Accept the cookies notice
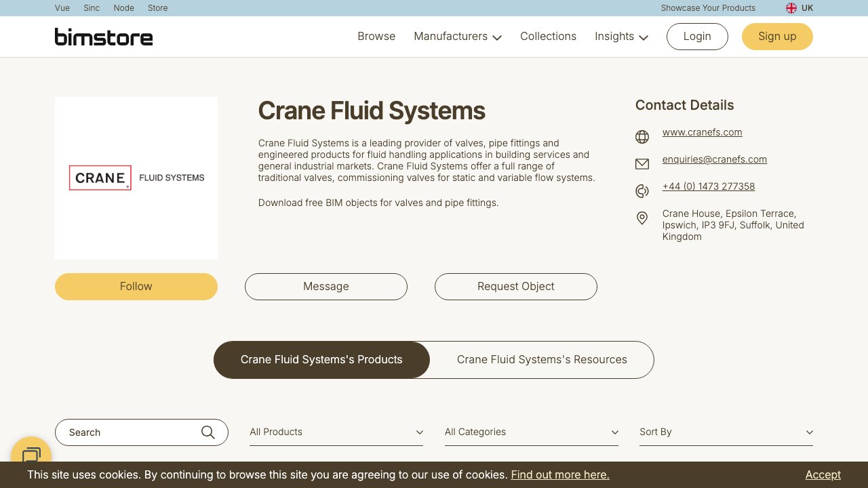Viewport: 868px width, 488px height. coord(823,474)
